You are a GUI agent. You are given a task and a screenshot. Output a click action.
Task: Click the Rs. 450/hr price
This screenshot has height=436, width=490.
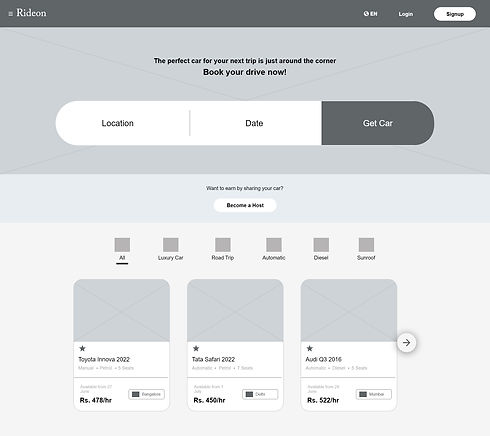(x=209, y=400)
